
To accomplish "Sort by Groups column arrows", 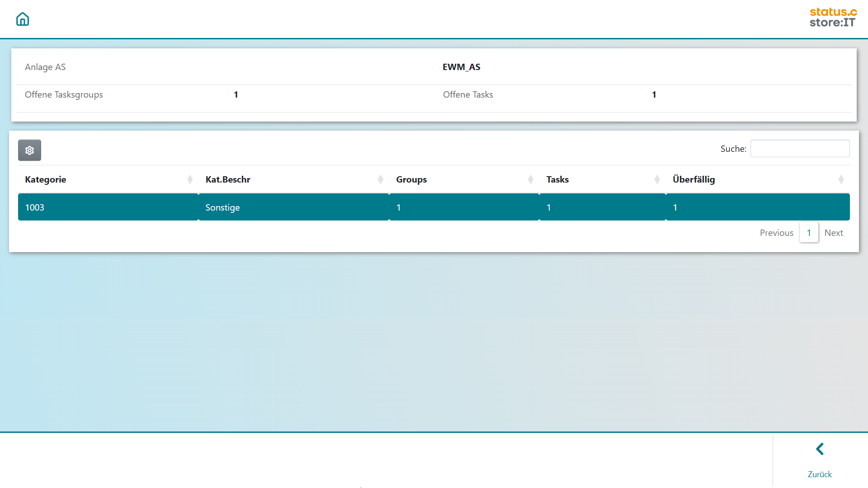I will 531,179.
